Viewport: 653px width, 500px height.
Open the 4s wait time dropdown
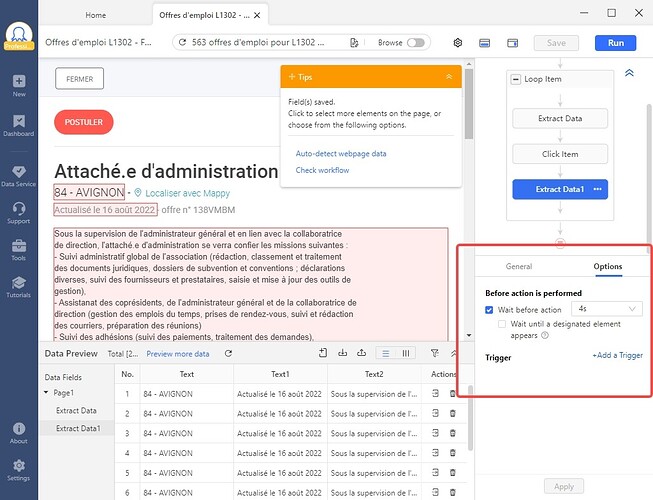(x=607, y=309)
